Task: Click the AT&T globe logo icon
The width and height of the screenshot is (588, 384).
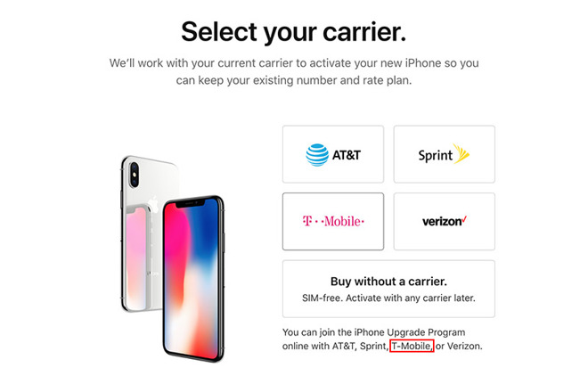Action: [x=317, y=154]
